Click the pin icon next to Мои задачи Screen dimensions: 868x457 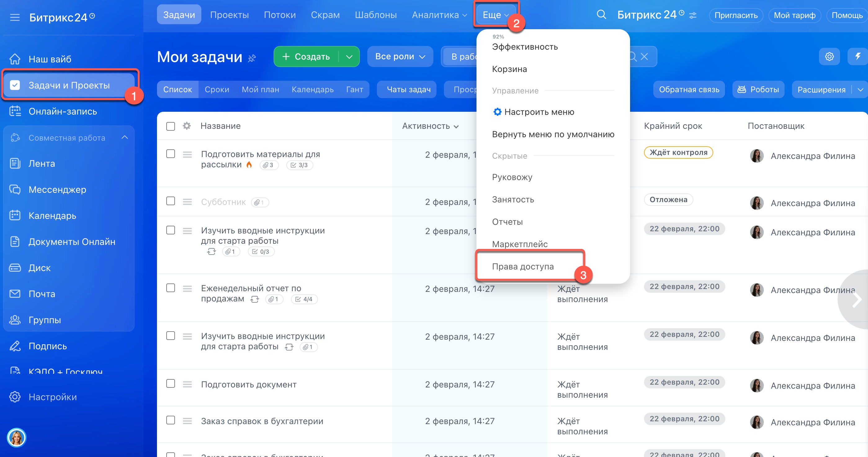coord(252,59)
